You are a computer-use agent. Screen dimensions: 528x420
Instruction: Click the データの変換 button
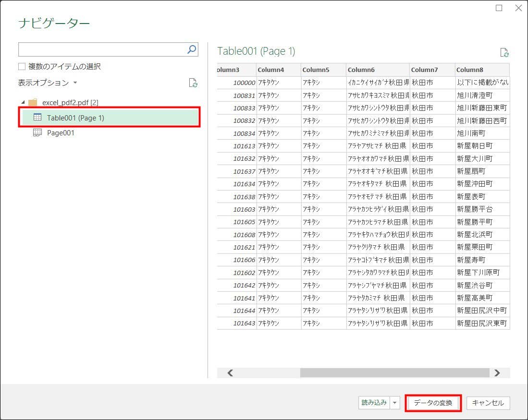coord(433,403)
